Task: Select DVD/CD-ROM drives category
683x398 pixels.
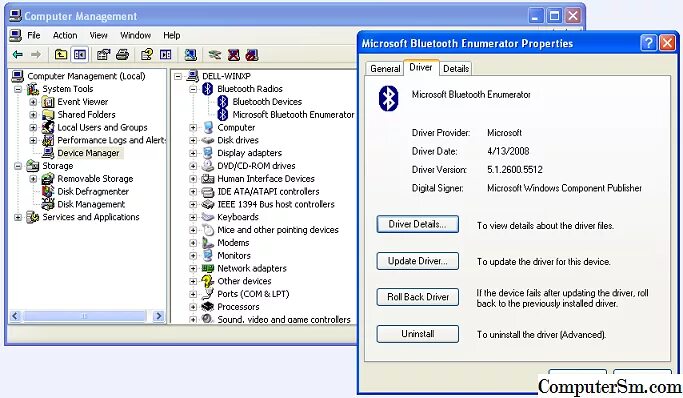Action: [256, 166]
